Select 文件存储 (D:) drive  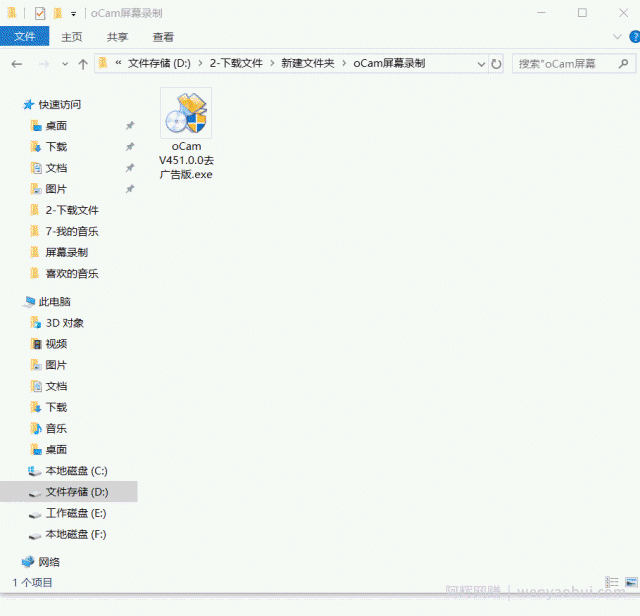pos(69,492)
